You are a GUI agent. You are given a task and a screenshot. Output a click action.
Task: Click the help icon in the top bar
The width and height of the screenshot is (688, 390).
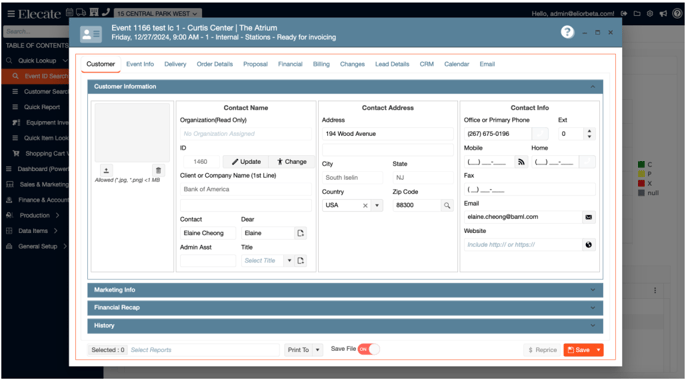coord(677,14)
